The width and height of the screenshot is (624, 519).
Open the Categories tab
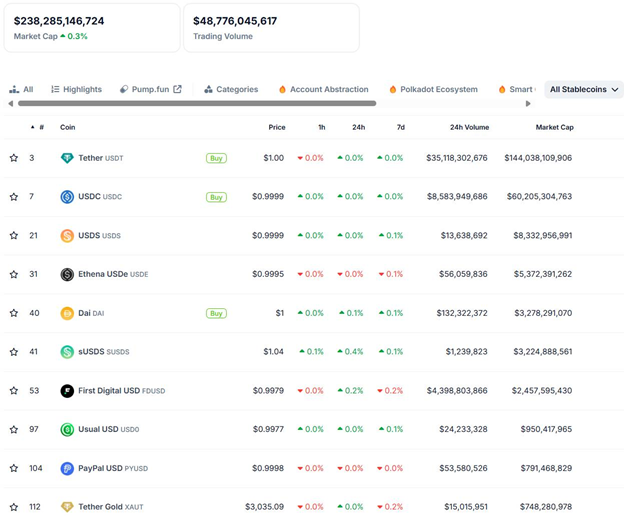[231, 89]
